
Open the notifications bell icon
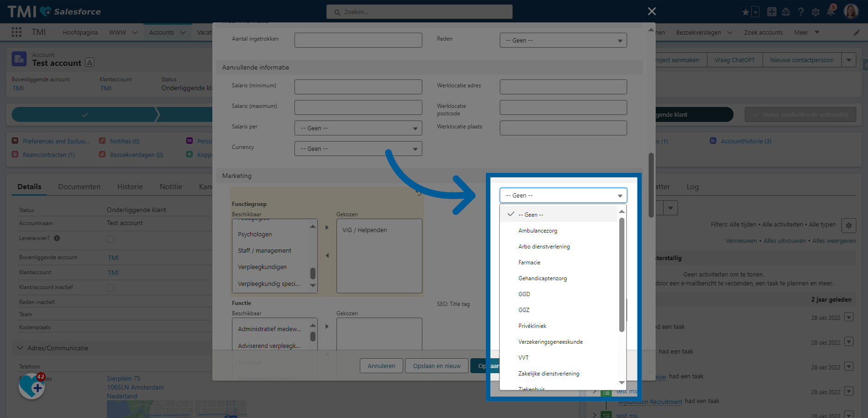click(831, 11)
